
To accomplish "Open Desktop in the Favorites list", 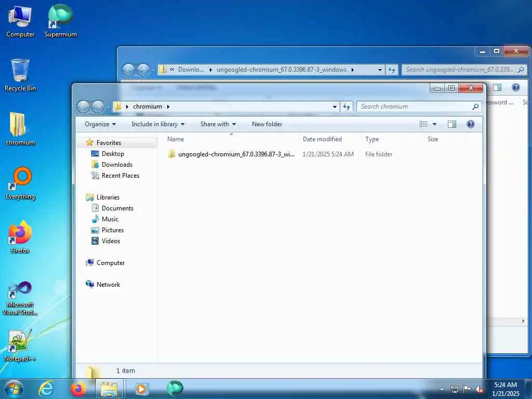I will [113, 154].
